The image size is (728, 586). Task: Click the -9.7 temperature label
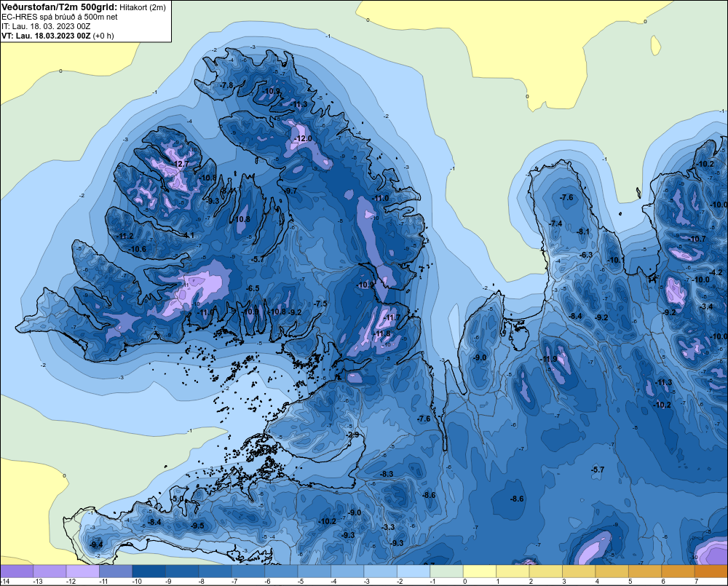tap(290, 191)
